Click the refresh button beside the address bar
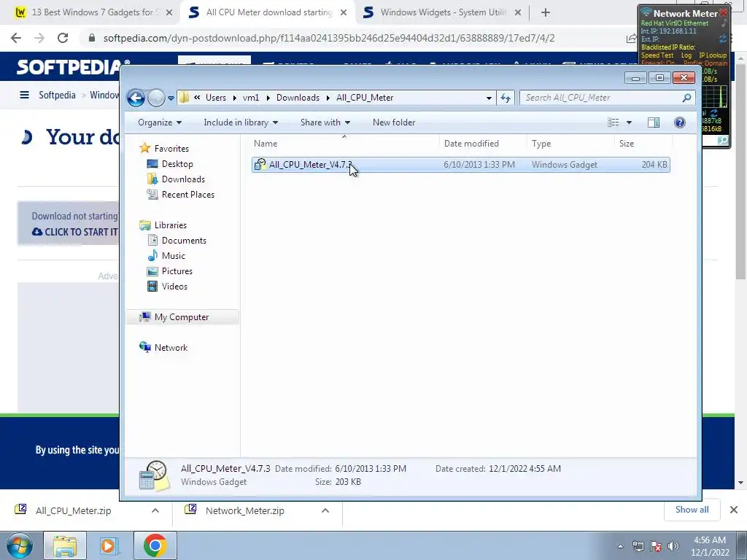747x560 pixels. point(505,98)
